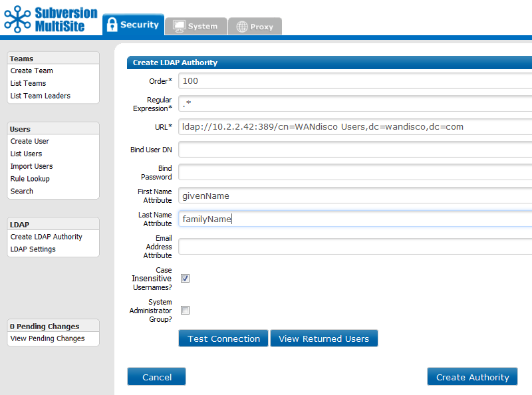Viewport: 532px width, 395px height.
Task: Switch to the Proxy tab
Action: point(255,26)
